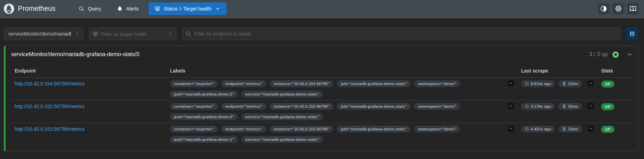This screenshot has width=644, height=159.
Task: Focus the Filter by endpoint or labels field
Action: (x=401, y=34)
